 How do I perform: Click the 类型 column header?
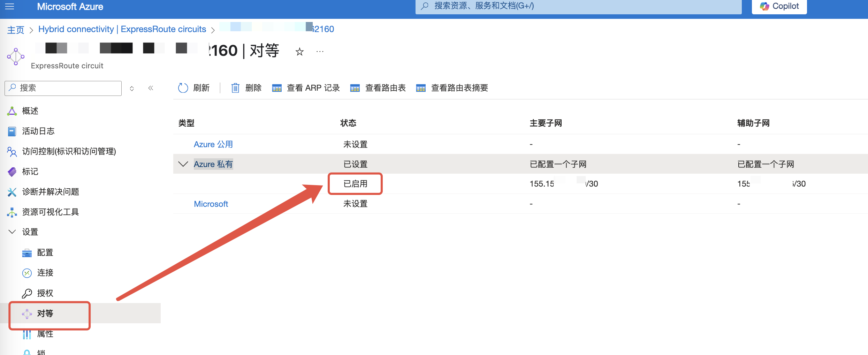[186, 123]
